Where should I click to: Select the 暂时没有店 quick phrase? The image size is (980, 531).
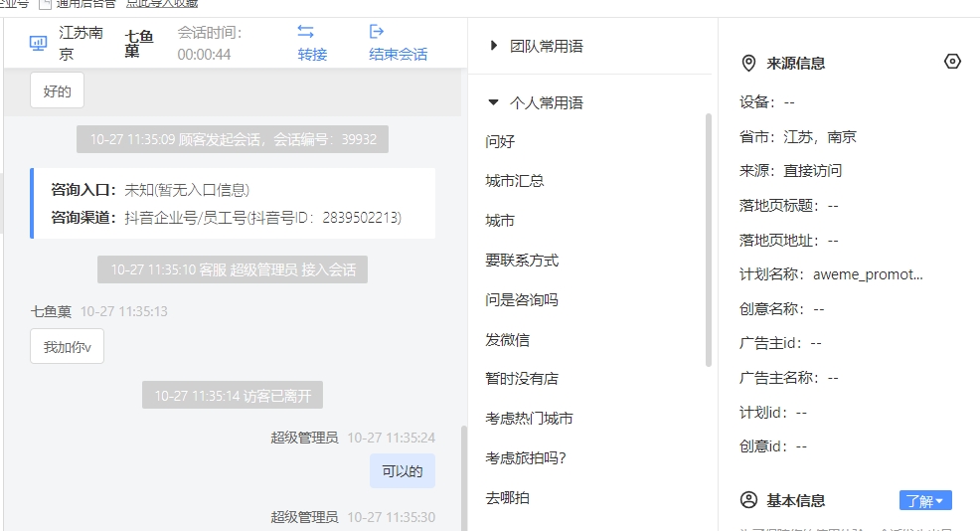coord(522,379)
